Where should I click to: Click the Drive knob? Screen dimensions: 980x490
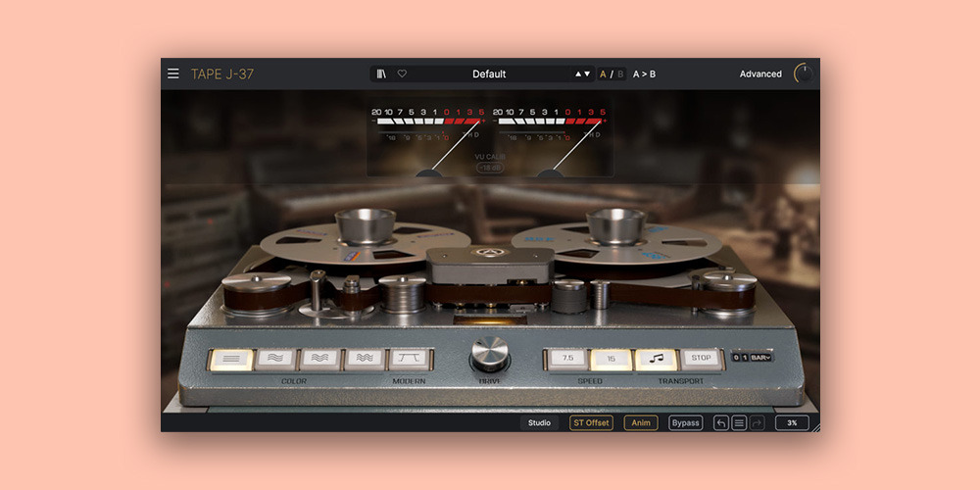(490, 355)
